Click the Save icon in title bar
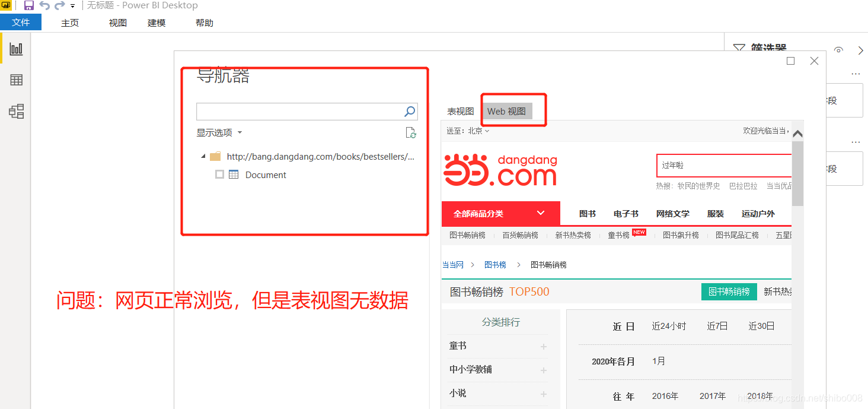This screenshot has height=409, width=868. coord(28,5)
